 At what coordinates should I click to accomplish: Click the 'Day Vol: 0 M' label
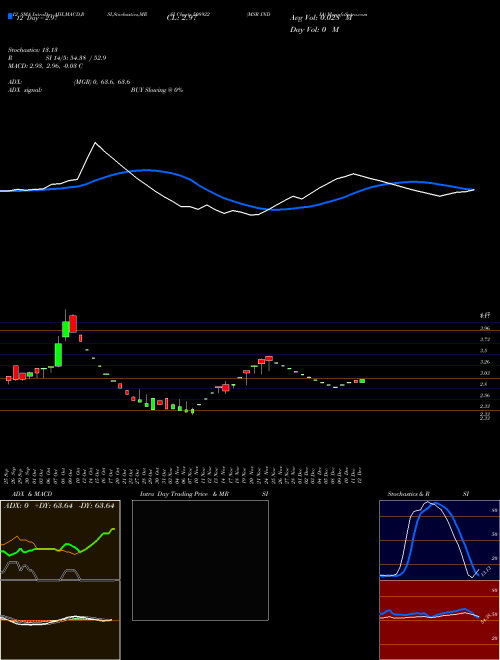314,30
